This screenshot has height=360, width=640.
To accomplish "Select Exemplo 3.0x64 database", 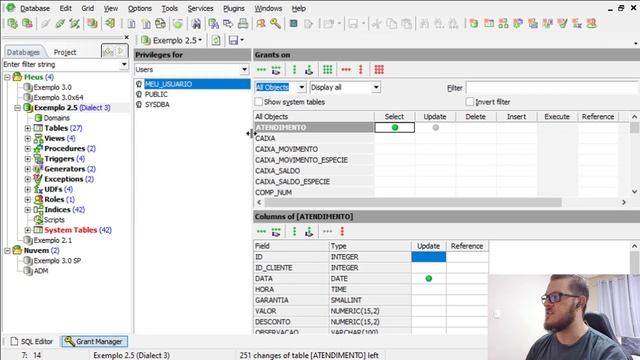I will tap(58, 98).
